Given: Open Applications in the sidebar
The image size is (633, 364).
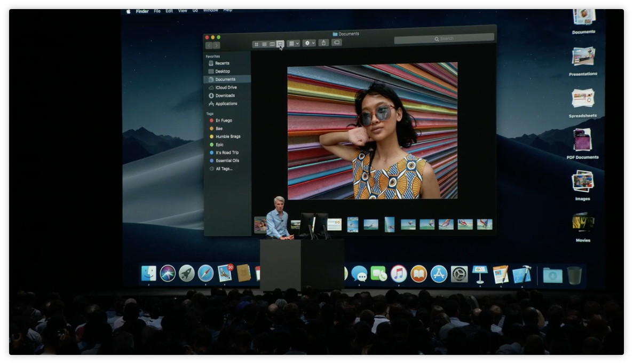Looking at the screenshot, I should click(x=227, y=104).
